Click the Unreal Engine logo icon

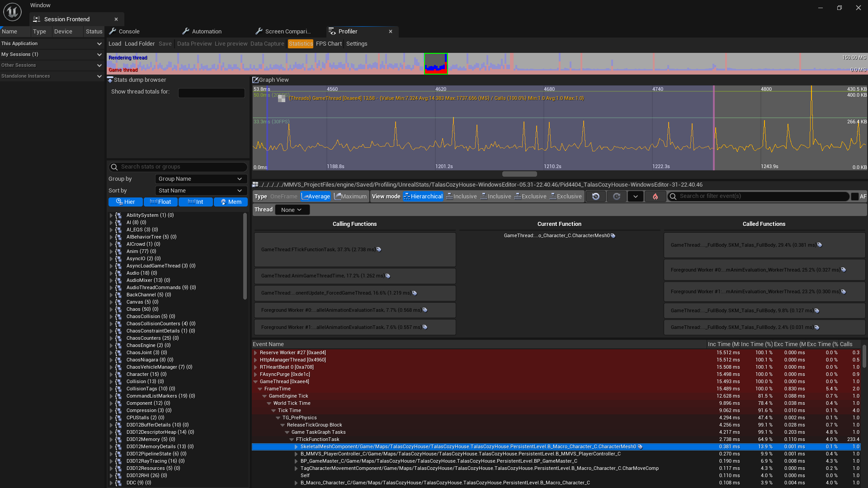pos(12,12)
